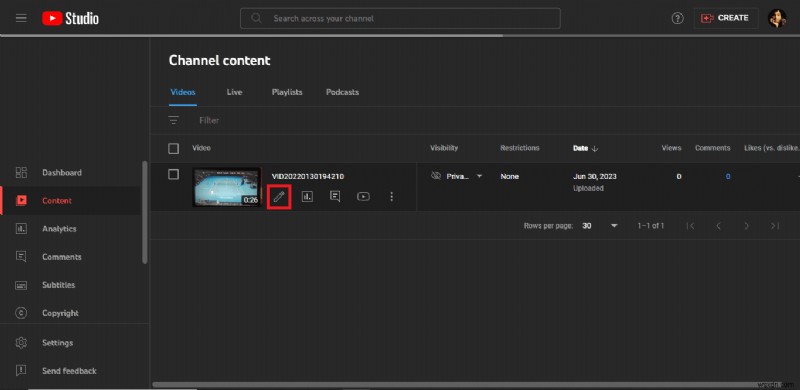Open the VID20220130194210 video thumbnail
The image size is (800, 390).
[x=227, y=187]
